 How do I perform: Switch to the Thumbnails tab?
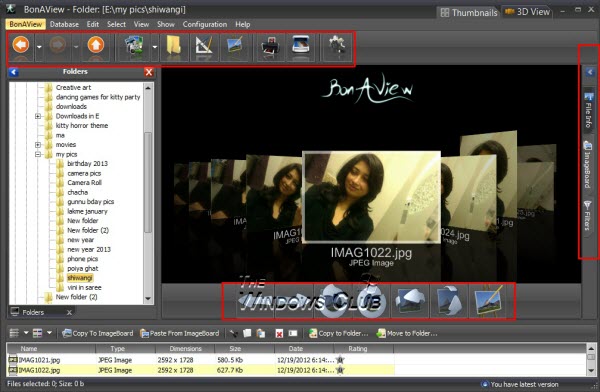pyautogui.click(x=468, y=13)
